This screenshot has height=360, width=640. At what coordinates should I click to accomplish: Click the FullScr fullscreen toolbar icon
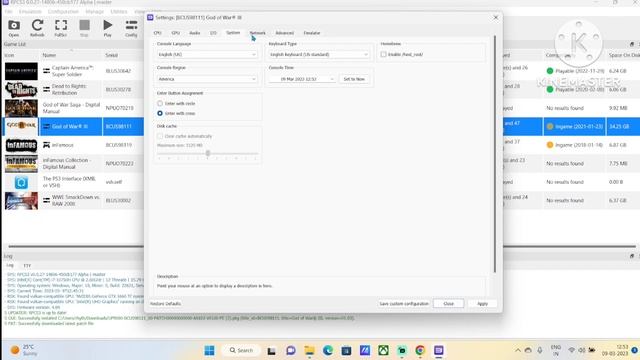pyautogui.click(x=61, y=27)
